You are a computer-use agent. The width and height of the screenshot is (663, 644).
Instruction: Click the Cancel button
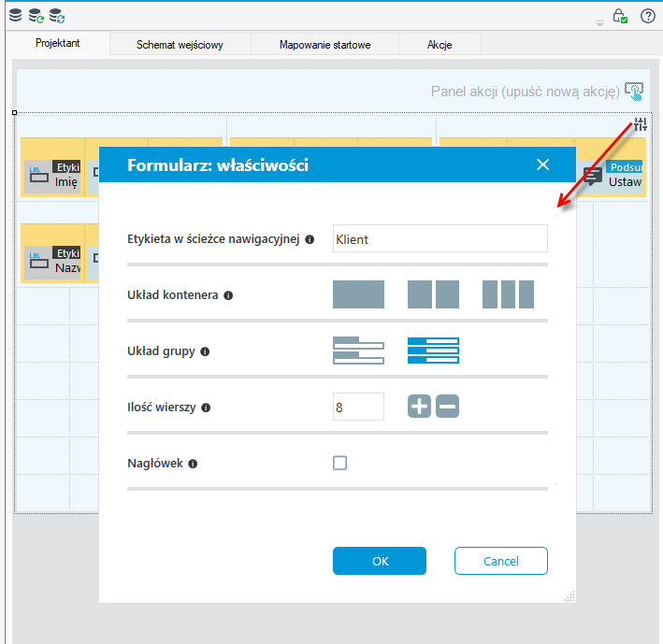501,561
